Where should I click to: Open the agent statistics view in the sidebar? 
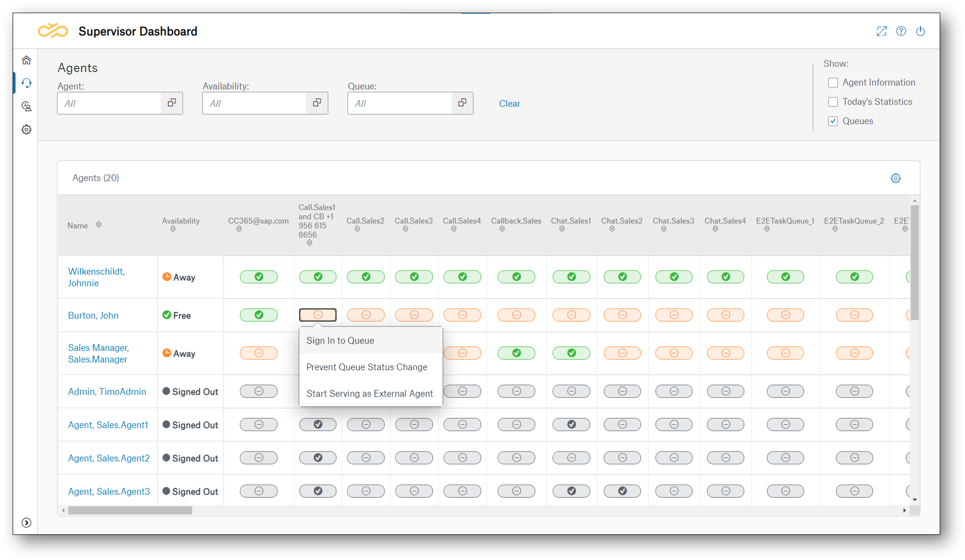pos(27,106)
